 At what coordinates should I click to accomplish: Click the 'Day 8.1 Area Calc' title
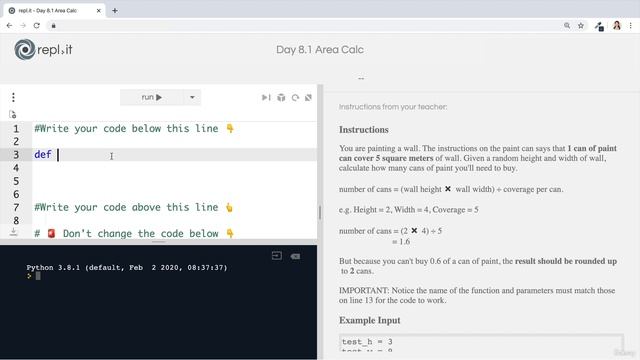[x=320, y=50]
